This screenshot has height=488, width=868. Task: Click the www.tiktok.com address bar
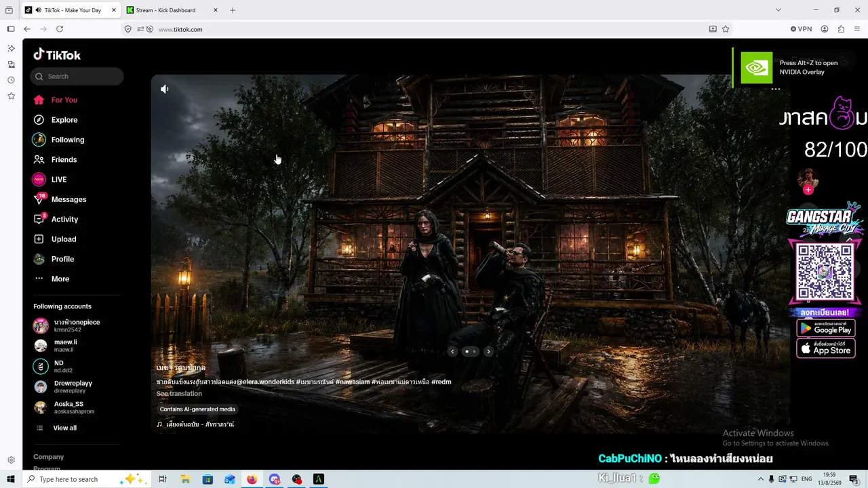point(427,29)
